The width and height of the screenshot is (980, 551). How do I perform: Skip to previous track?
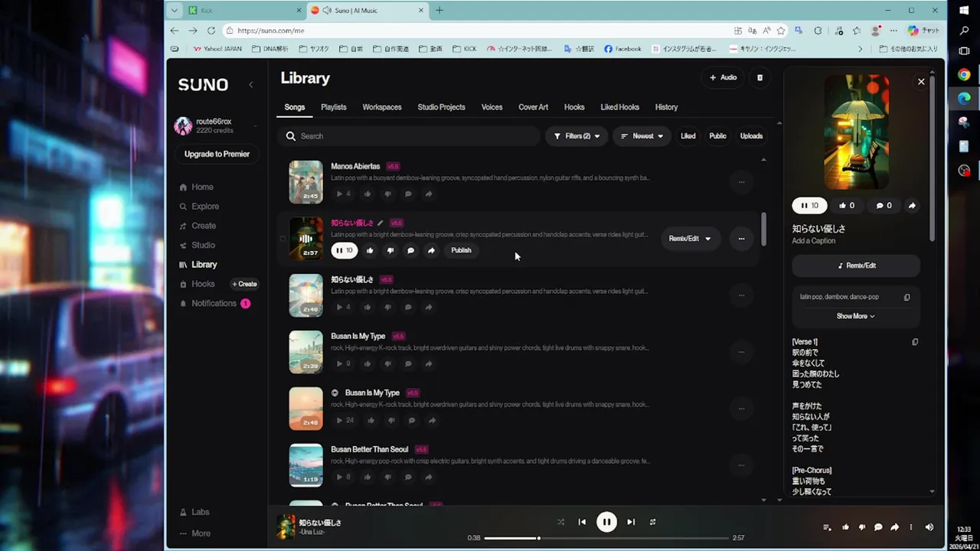point(582,522)
